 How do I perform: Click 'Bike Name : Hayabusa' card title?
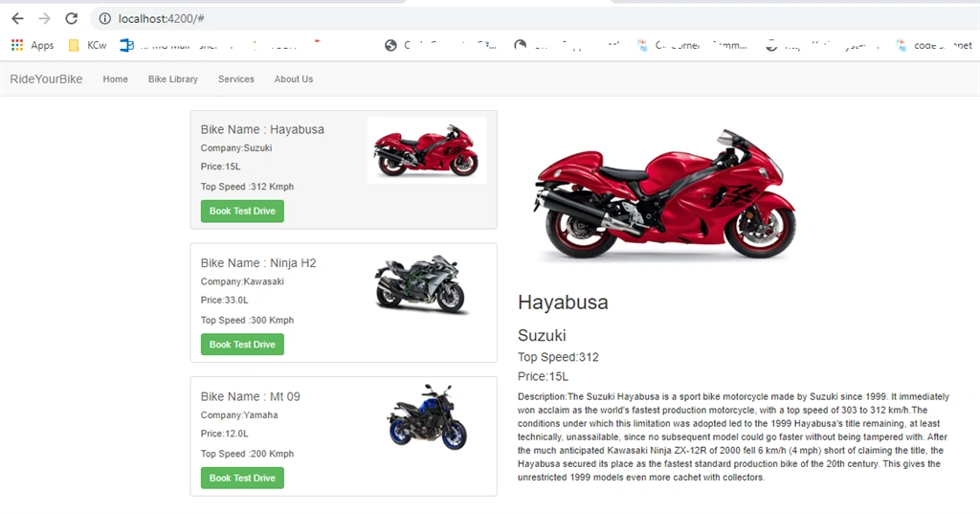262,129
